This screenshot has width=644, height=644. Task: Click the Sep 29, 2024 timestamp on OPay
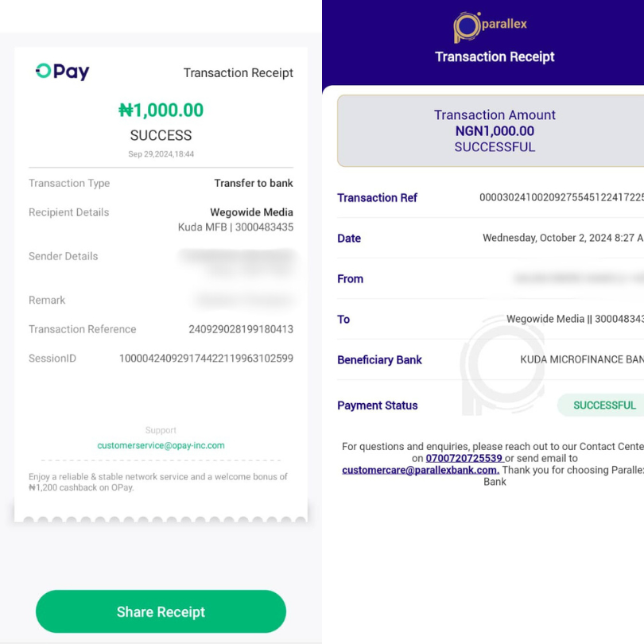click(x=161, y=154)
